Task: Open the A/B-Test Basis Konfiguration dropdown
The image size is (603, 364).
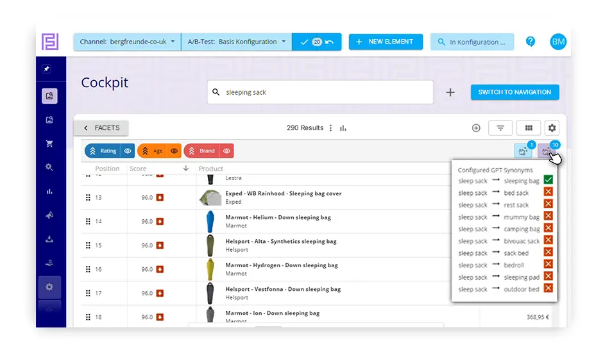Action: click(x=237, y=42)
